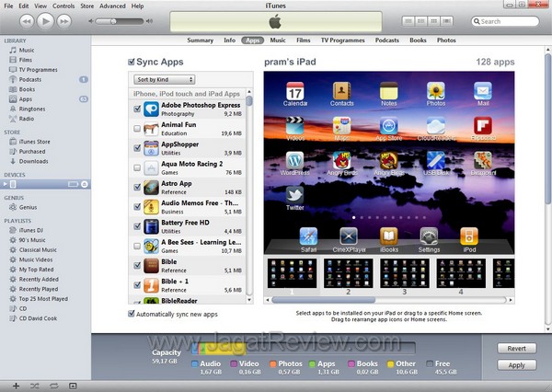This screenshot has height=392, width=552.
Task: Click the Revert button
Action: point(516,349)
